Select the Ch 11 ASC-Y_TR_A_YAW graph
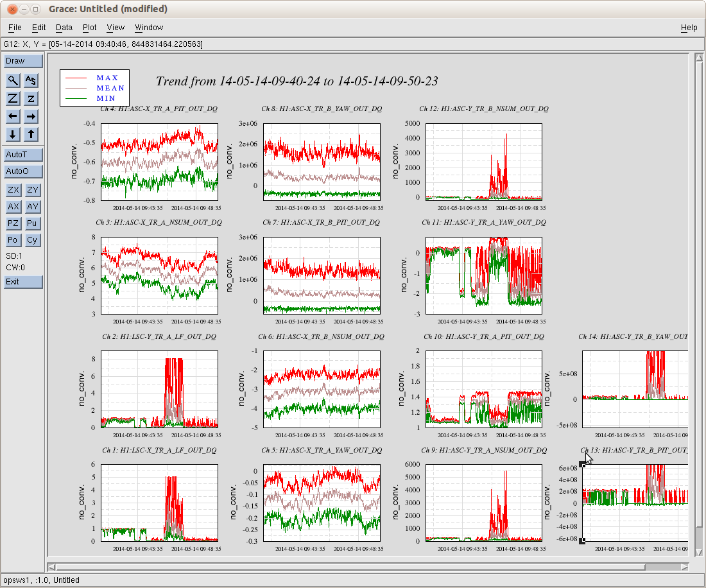The height and width of the screenshot is (588, 706). (x=484, y=275)
